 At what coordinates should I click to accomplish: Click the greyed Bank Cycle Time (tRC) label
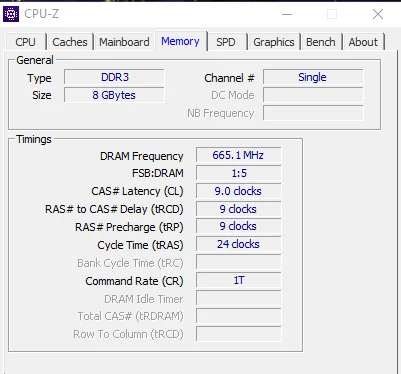(x=130, y=263)
